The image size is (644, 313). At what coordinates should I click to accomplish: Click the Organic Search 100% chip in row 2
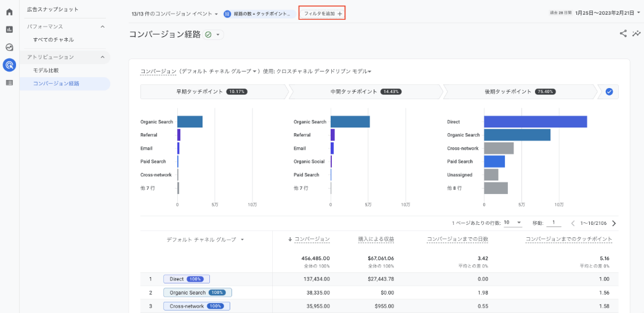tap(198, 293)
